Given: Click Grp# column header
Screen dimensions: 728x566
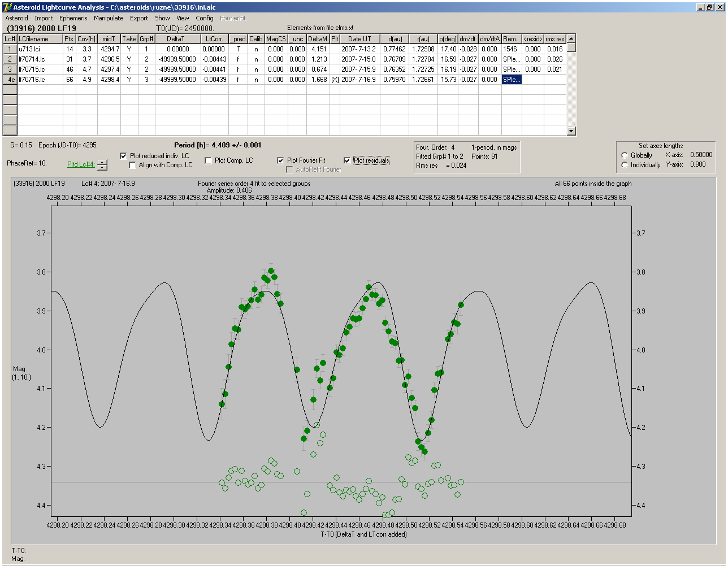Looking at the screenshot, I should pyautogui.click(x=146, y=39).
